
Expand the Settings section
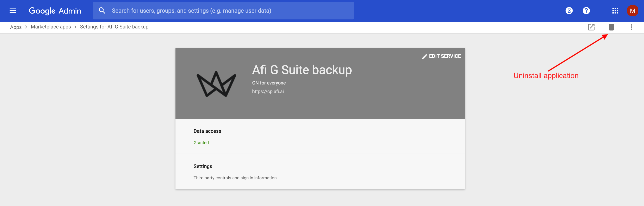(x=320, y=171)
